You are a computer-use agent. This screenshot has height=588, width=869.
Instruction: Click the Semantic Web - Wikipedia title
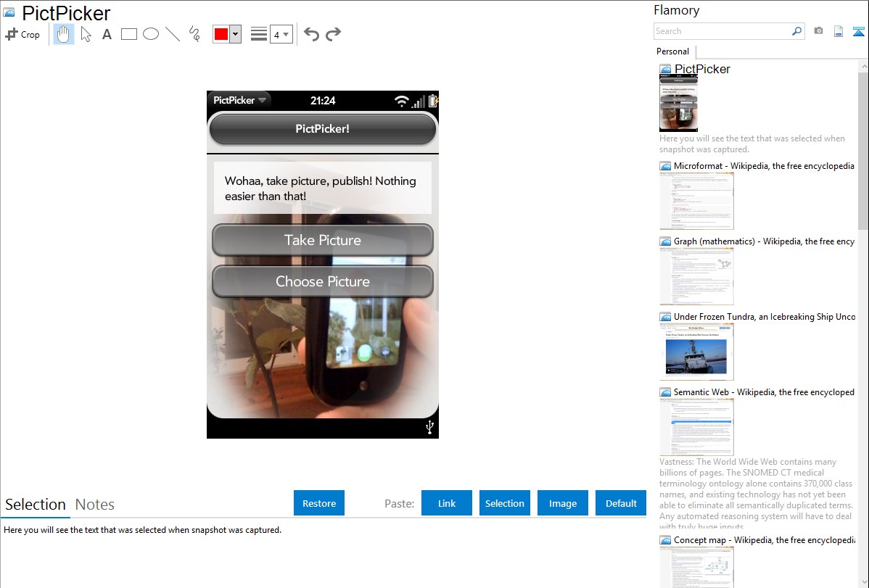point(764,392)
